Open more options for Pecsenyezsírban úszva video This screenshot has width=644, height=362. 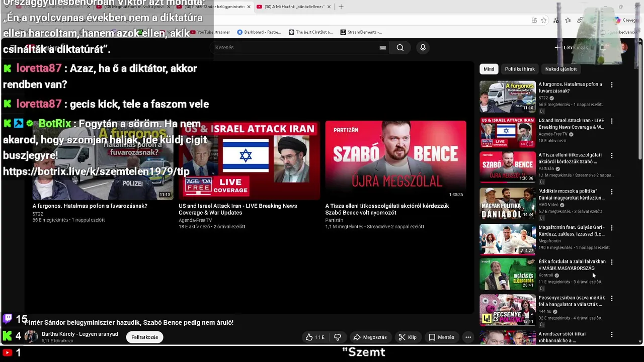click(x=612, y=298)
